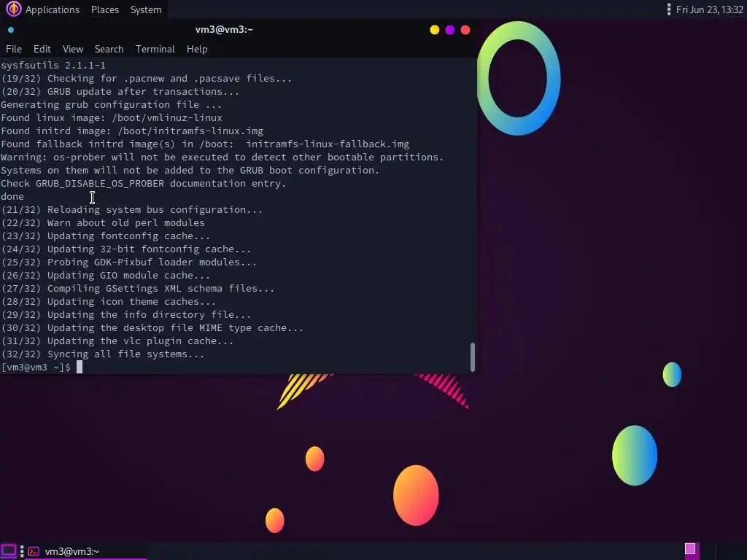Click the shell prompt input line
The image size is (747, 560).
point(42,367)
